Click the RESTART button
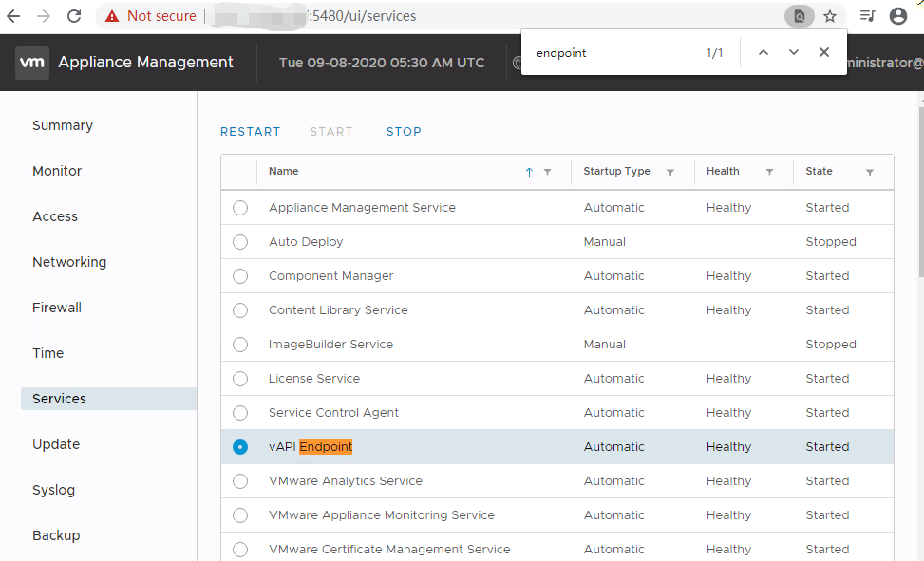 [x=251, y=132]
